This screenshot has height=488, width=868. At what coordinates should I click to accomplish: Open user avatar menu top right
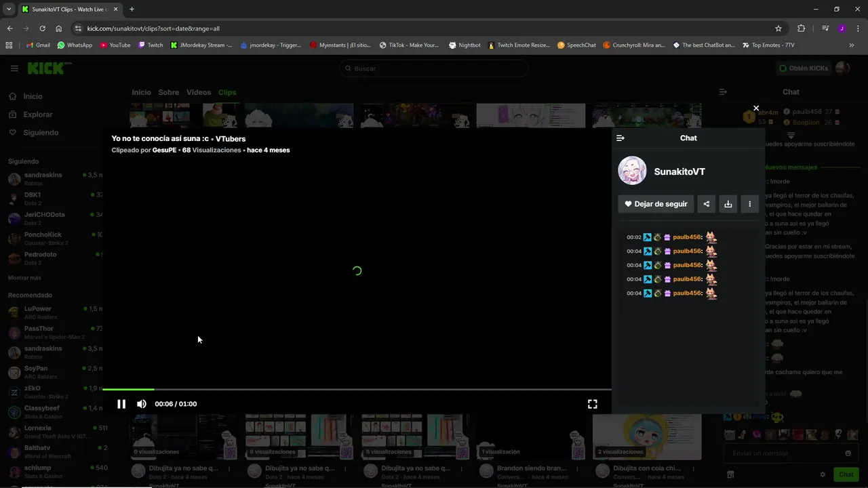click(843, 68)
